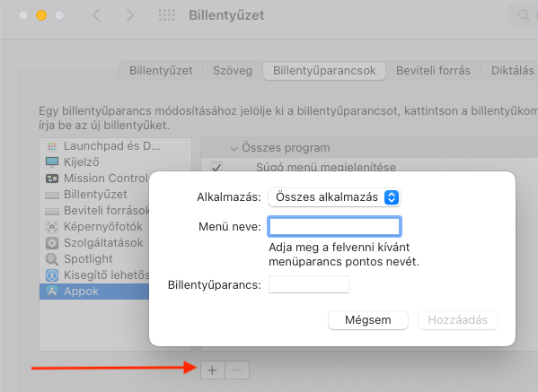Select Launchpad és D... list row
Viewport: 538px width, 392px height.
[x=115, y=146]
